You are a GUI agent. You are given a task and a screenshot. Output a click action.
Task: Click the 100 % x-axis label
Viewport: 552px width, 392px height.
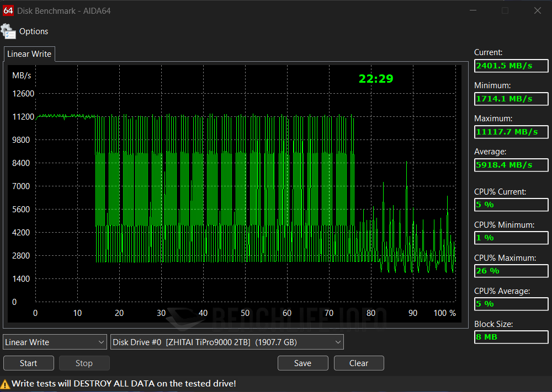pos(444,313)
